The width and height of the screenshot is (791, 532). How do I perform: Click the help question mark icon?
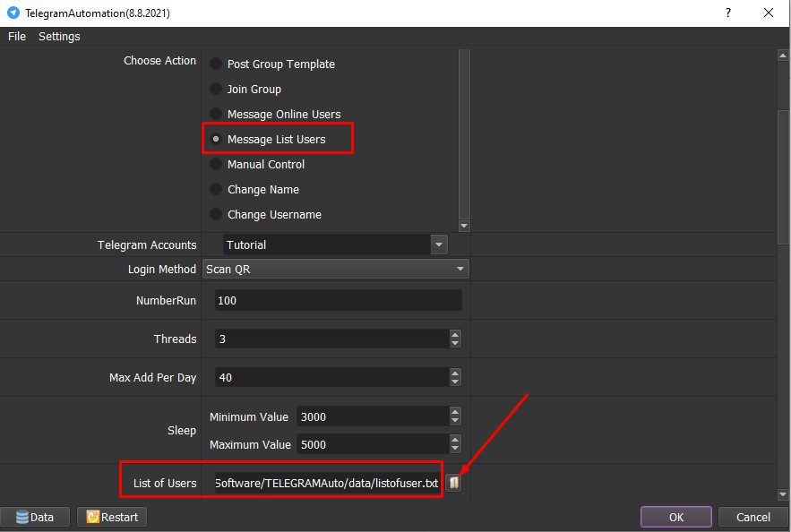[x=728, y=13]
